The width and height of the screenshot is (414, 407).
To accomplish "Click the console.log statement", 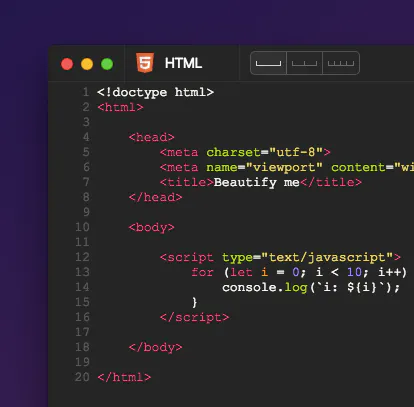I will [x=311, y=287].
